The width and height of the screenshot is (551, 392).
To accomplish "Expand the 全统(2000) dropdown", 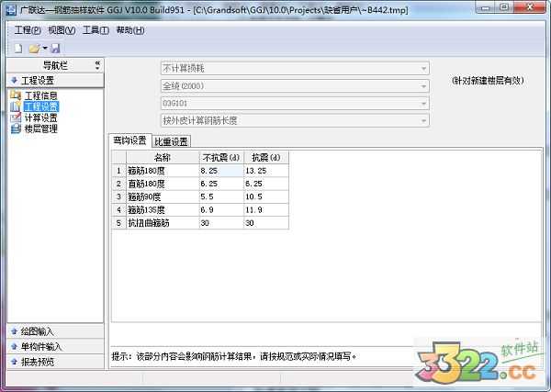I will click(x=423, y=86).
